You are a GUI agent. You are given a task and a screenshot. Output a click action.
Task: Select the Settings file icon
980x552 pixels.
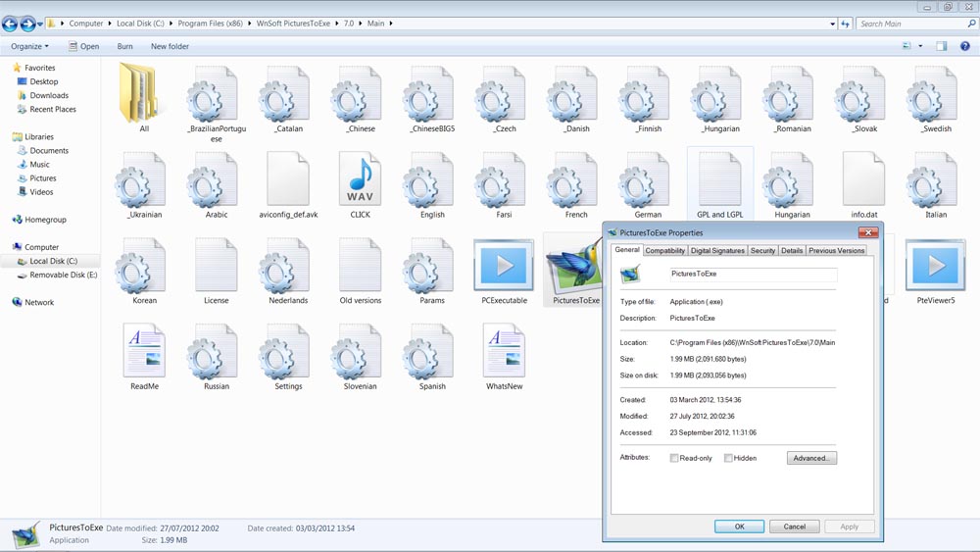285,351
